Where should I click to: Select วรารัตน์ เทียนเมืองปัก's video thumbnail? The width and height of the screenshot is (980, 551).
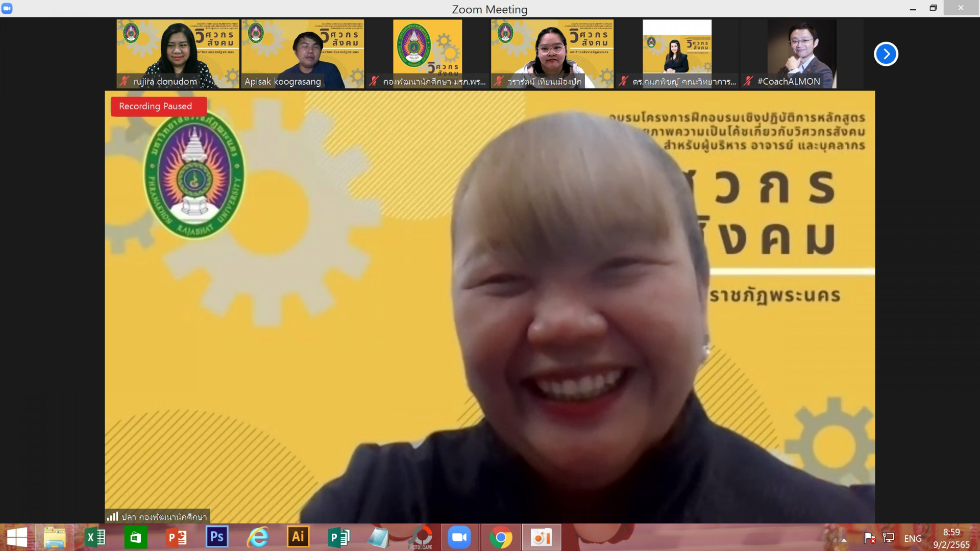coord(552,54)
